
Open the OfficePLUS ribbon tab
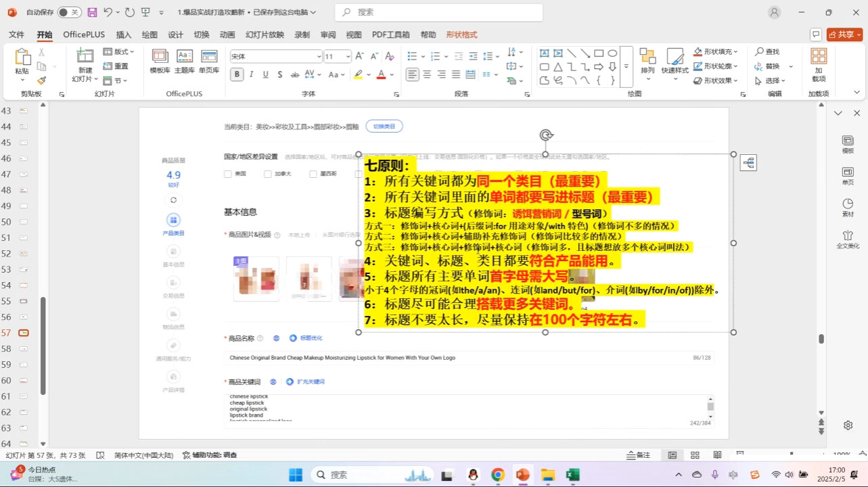point(84,34)
